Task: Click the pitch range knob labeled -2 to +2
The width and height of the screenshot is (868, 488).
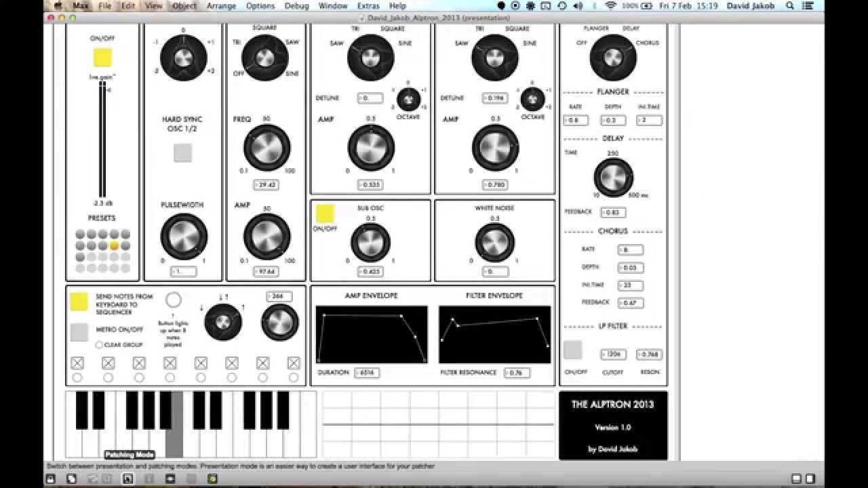Action: pos(183,58)
